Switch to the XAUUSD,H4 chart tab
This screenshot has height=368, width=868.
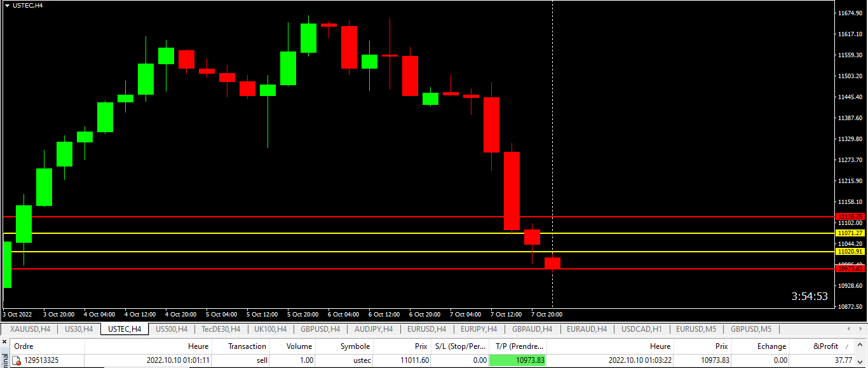click(29, 329)
